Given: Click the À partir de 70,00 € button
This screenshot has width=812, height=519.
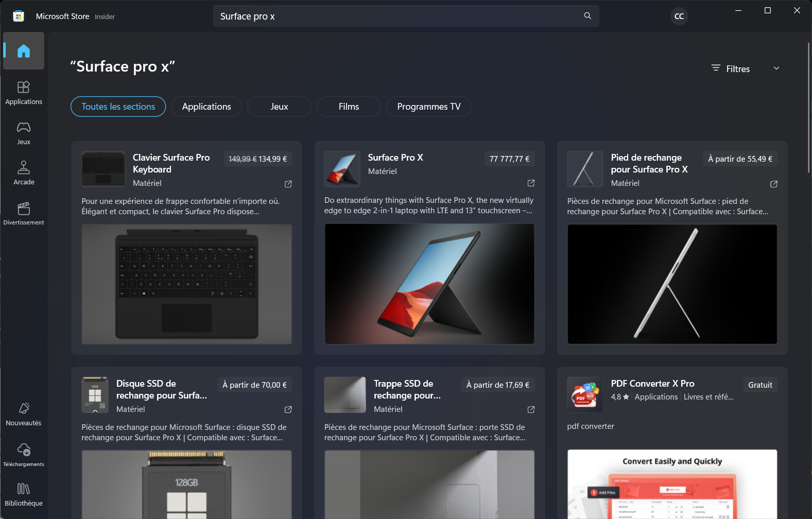Looking at the screenshot, I should pyautogui.click(x=254, y=385).
